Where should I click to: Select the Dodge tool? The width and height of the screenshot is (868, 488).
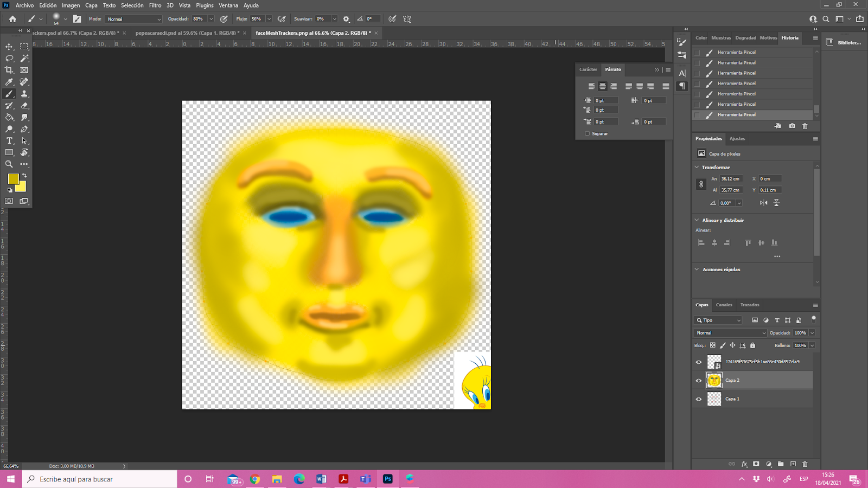[x=9, y=129]
